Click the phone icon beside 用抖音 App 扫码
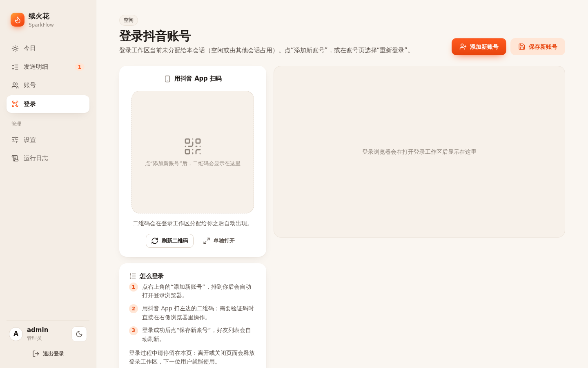Screen dimensions: 588x368 [167, 79]
